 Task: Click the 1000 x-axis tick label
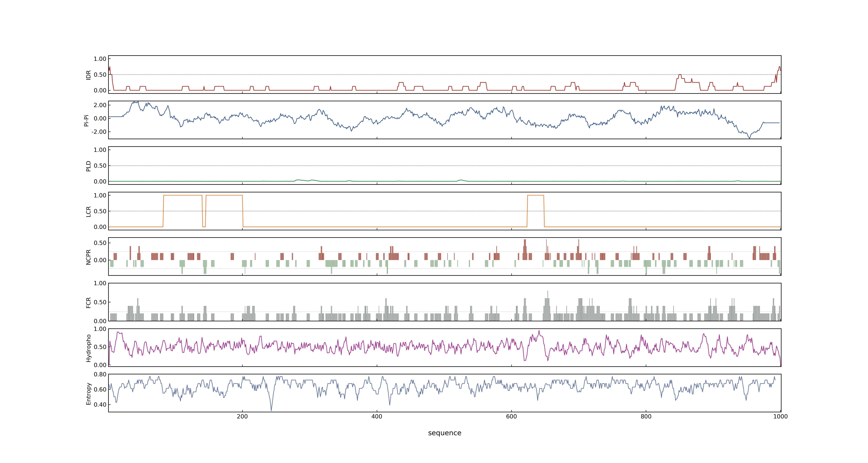[x=780, y=416]
